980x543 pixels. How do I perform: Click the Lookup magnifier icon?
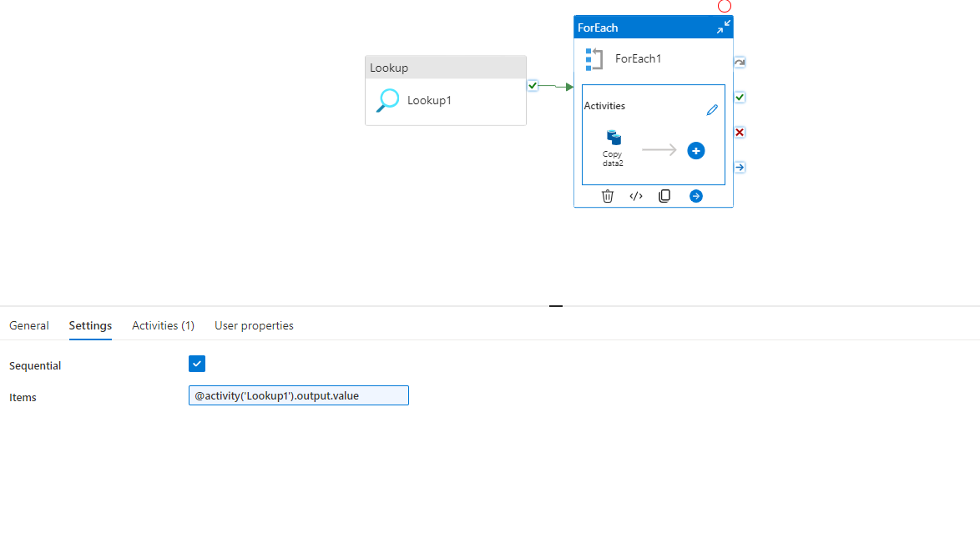tap(387, 100)
